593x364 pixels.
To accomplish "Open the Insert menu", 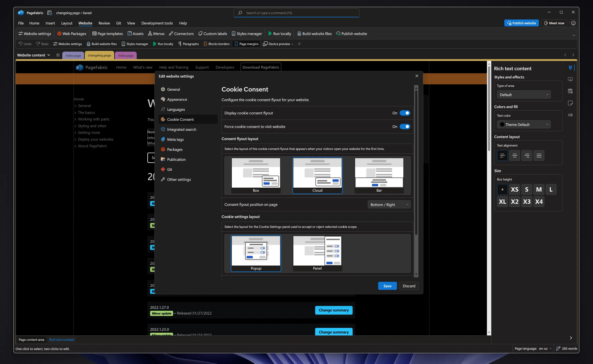I will coord(50,23).
